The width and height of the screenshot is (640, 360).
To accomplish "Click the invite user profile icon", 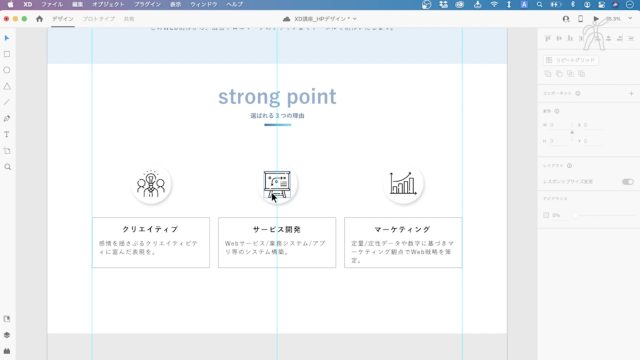I will point(566,19).
